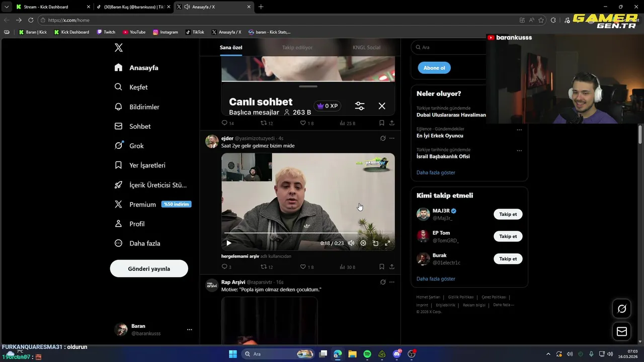Seek on the video progress bar

(308, 233)
